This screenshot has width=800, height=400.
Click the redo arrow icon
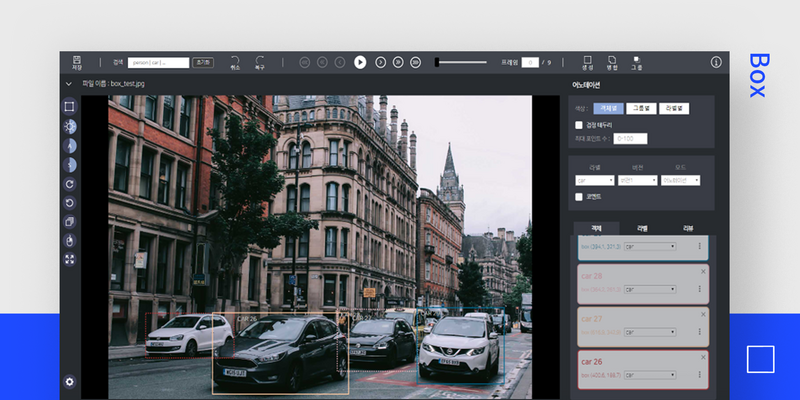[x=260, y=62]
